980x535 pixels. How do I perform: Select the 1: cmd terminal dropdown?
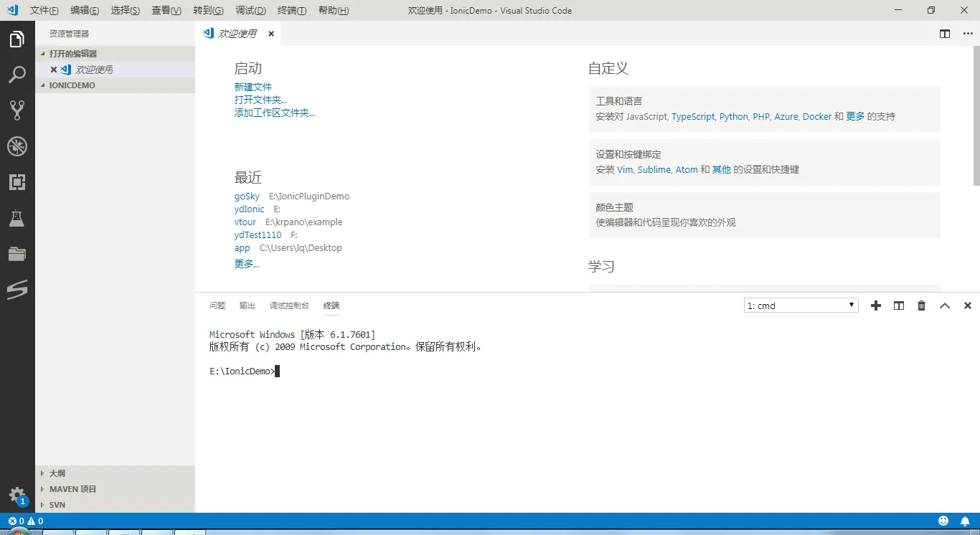click(801, 306)
